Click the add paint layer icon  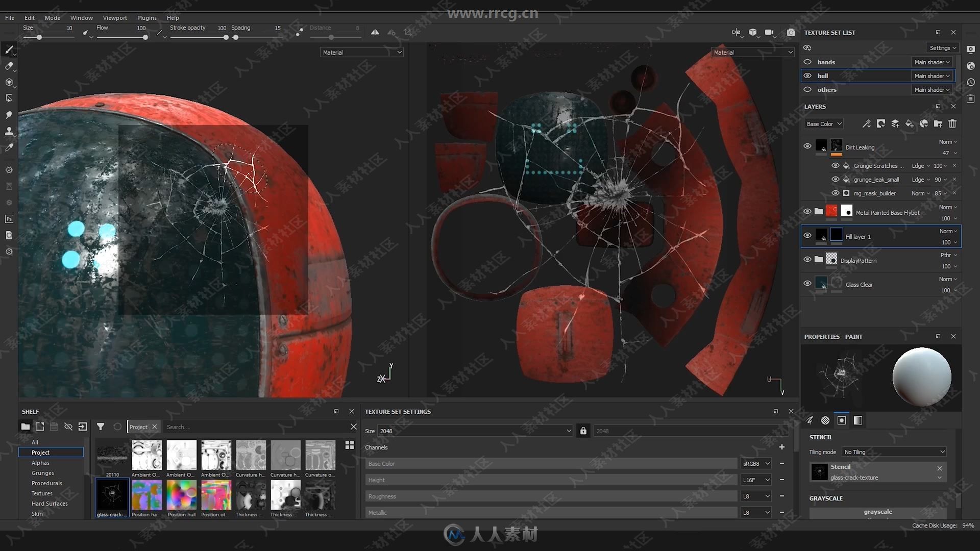(x=895, y=124)
